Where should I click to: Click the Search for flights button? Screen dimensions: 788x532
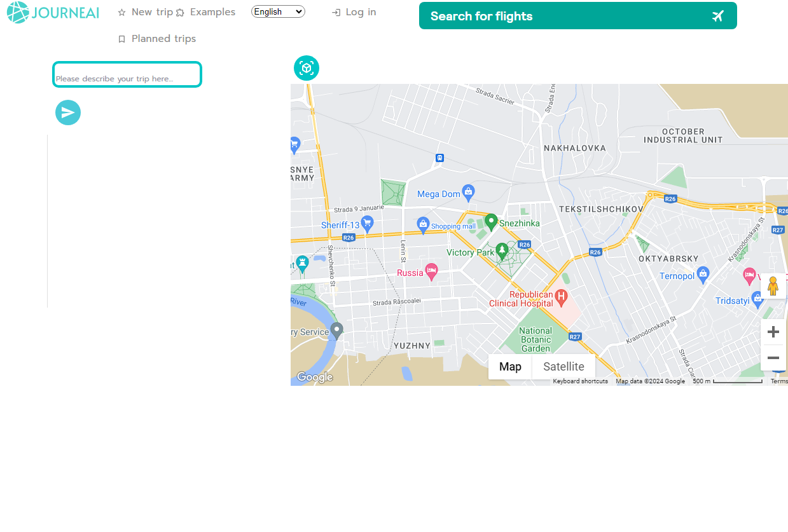click(x=578, y=16)
